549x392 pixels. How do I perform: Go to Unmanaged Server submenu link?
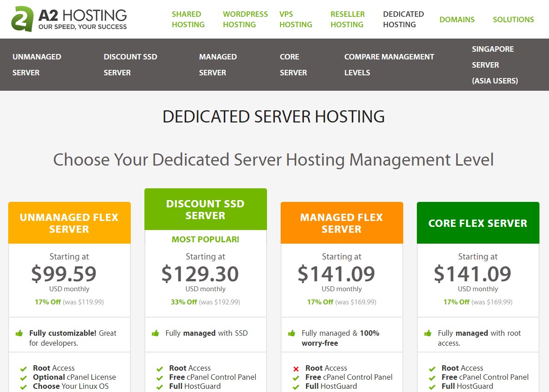37,64
